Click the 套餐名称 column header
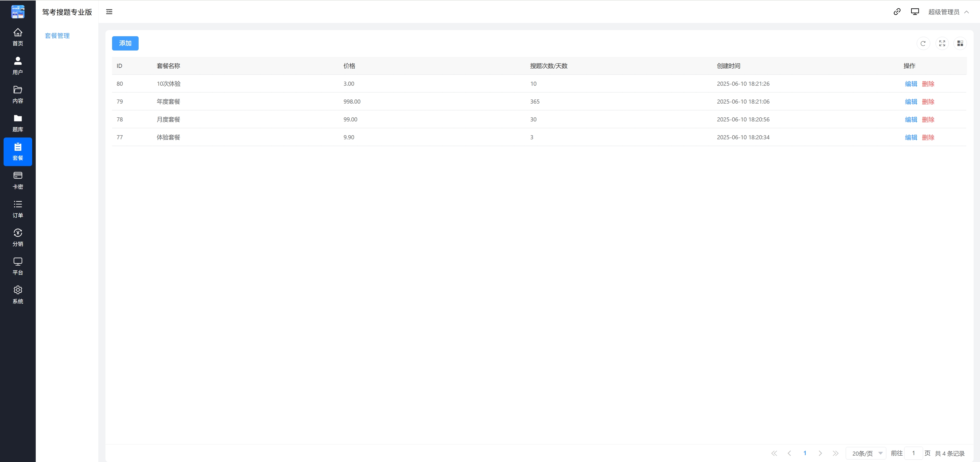This screenshot has height=462, width=980. pyautogui.click(x=168, y=66)
